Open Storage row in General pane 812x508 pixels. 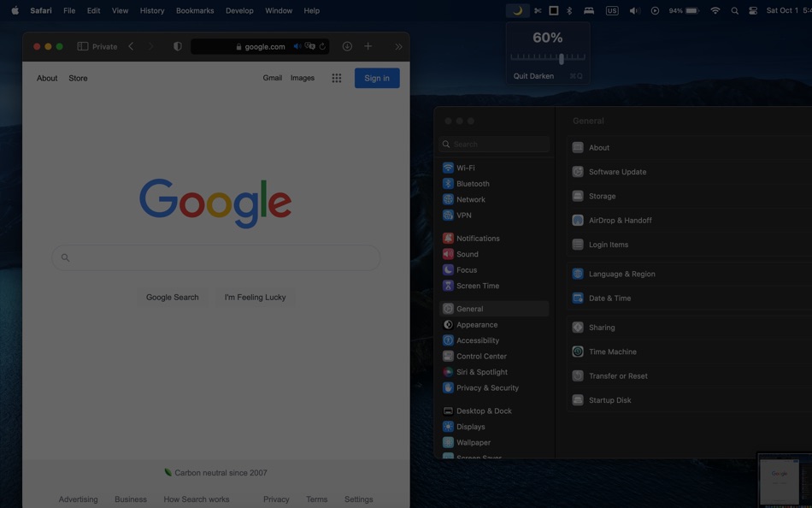[x=689, y=196]
